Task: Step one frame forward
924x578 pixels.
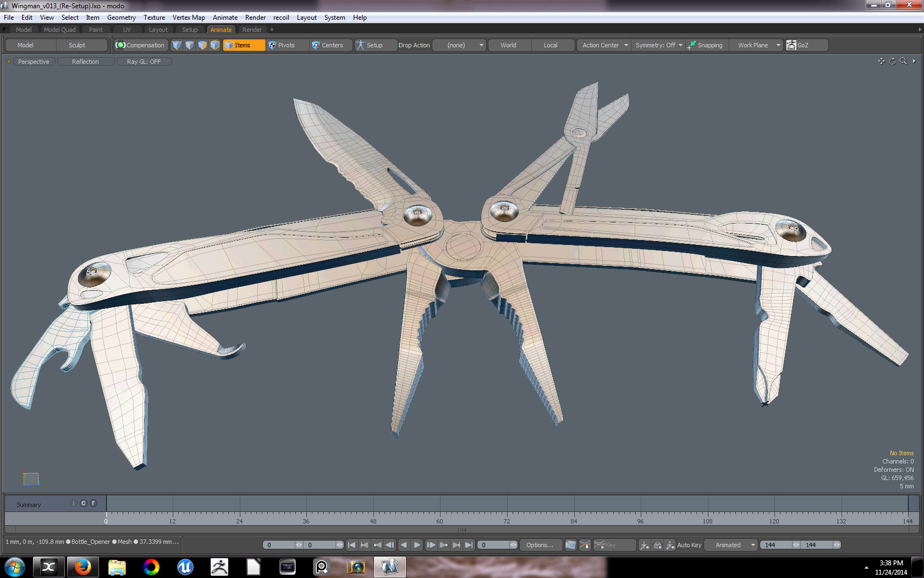Action: point(431,545)
